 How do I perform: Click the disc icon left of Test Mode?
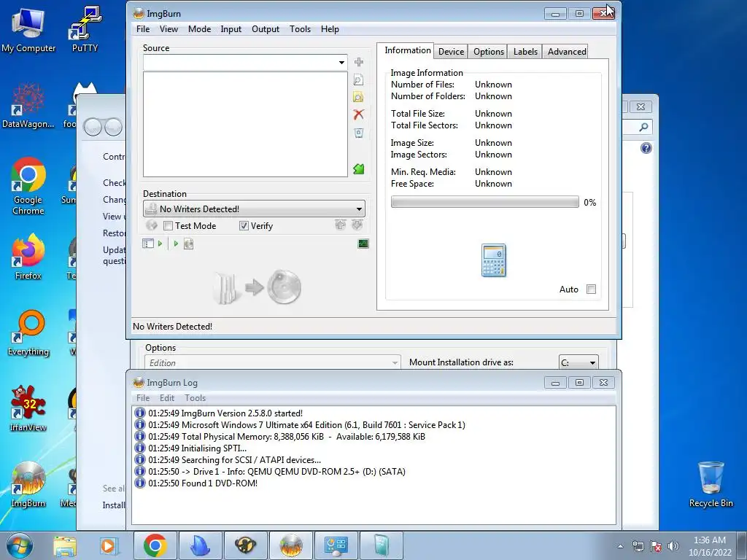152,225
